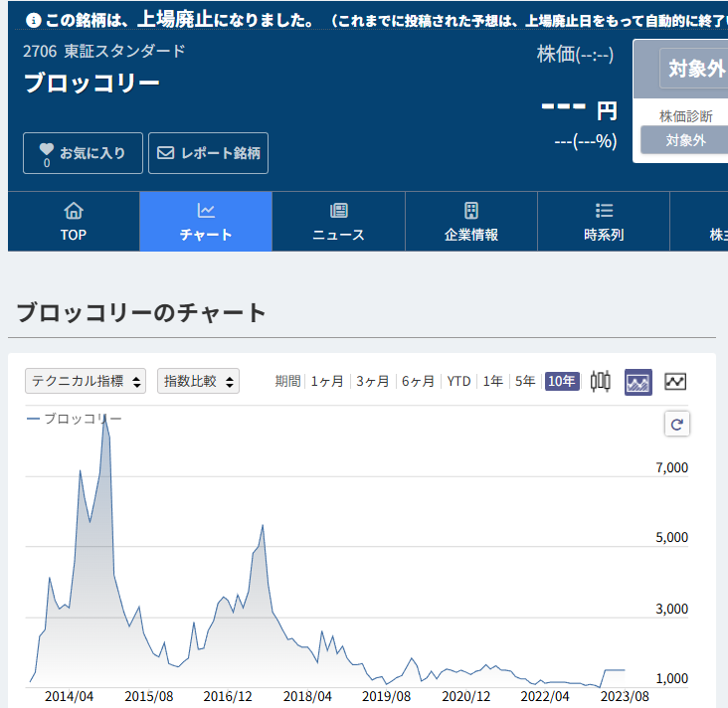The height and width of the screenshot is (708, 728).
Task: Set chart period to 10年
Action: (x=562, y=381)
